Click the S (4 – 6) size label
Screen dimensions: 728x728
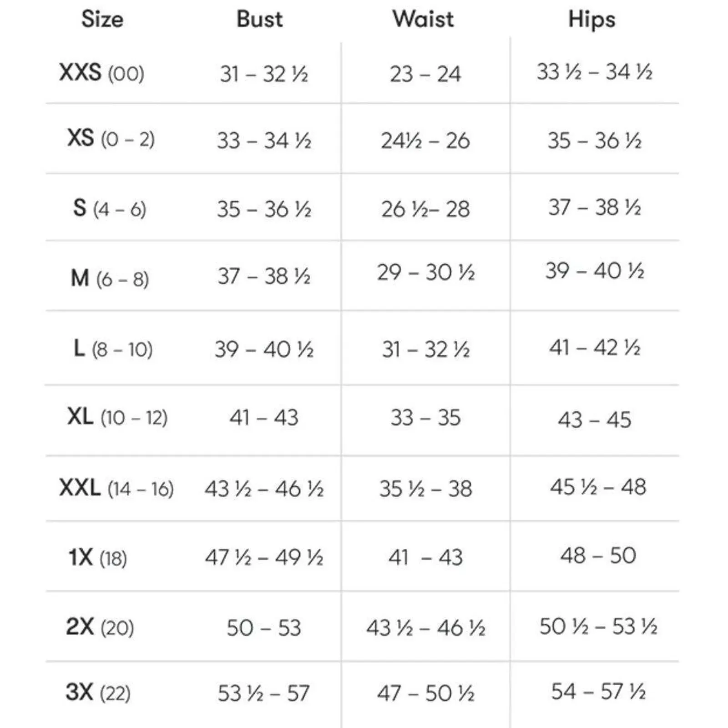pos(109,209)
